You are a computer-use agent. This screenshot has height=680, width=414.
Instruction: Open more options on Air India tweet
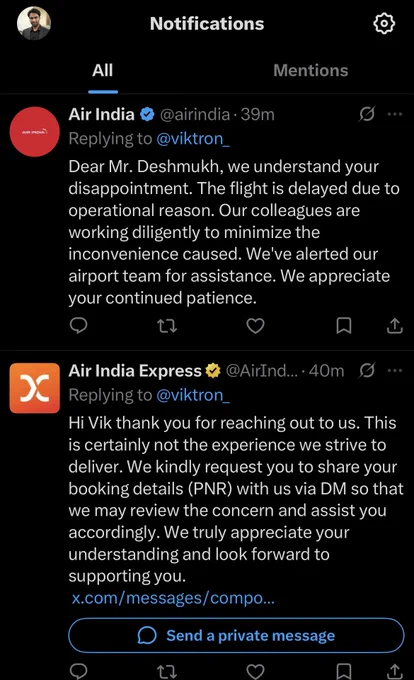pos(395,114)
